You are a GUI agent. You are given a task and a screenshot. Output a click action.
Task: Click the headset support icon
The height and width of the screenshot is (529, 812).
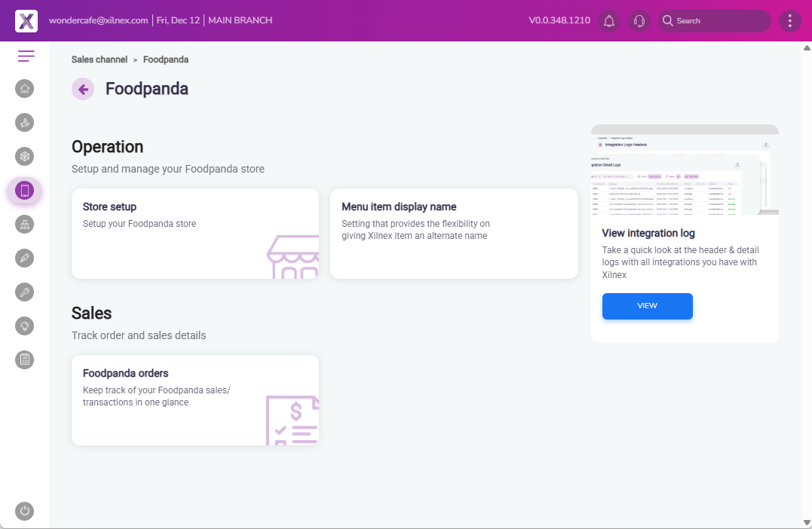[x=639, y=21]
